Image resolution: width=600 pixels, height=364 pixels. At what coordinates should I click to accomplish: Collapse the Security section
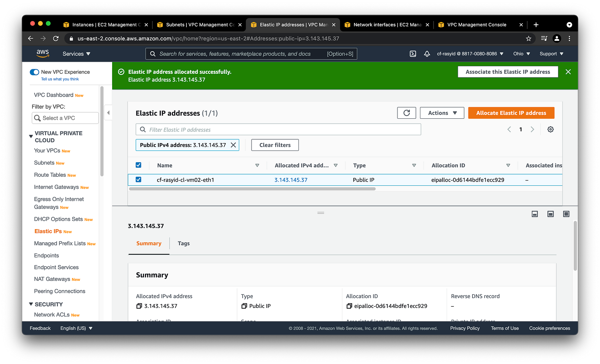pyautogui.click(x=31, y=304)
